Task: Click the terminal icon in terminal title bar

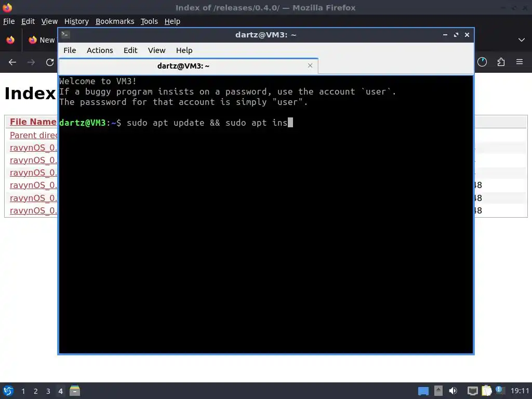Action: (65, 34)
